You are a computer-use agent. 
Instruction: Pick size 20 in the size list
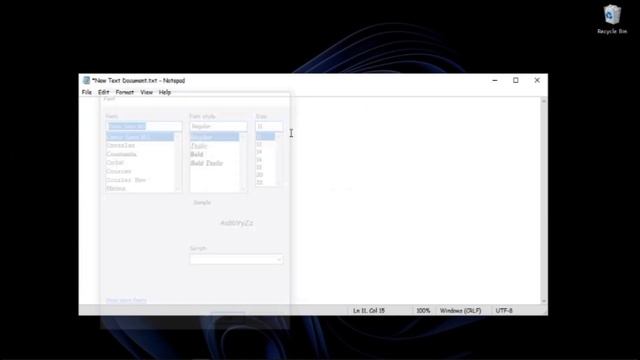pos(259,175)
